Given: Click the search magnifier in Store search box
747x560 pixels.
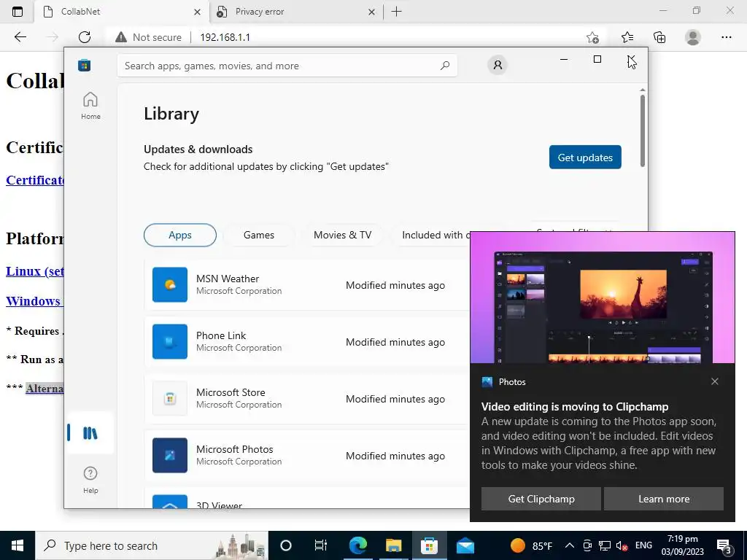Looking at the screenshot, I should pos(445,66).
